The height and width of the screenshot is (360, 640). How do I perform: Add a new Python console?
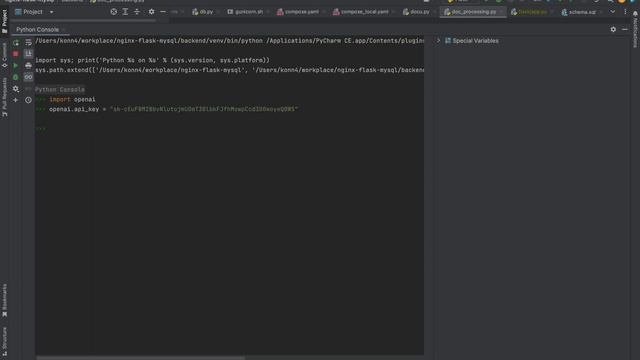tap(16, 100)
